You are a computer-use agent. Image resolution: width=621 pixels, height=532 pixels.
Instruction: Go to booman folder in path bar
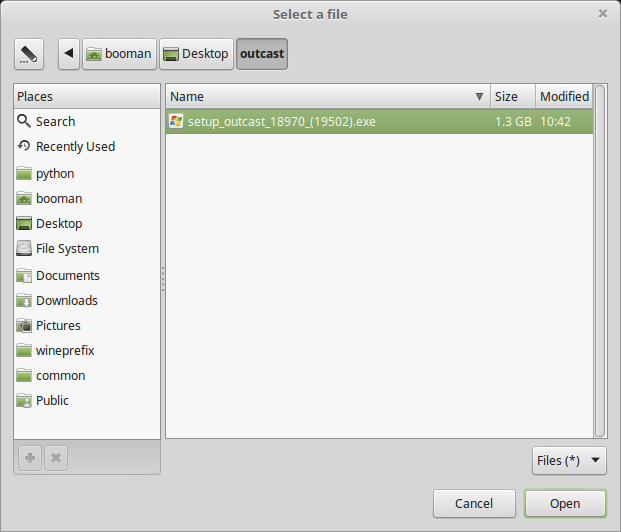pyautogui.click(x=119, y=54)
